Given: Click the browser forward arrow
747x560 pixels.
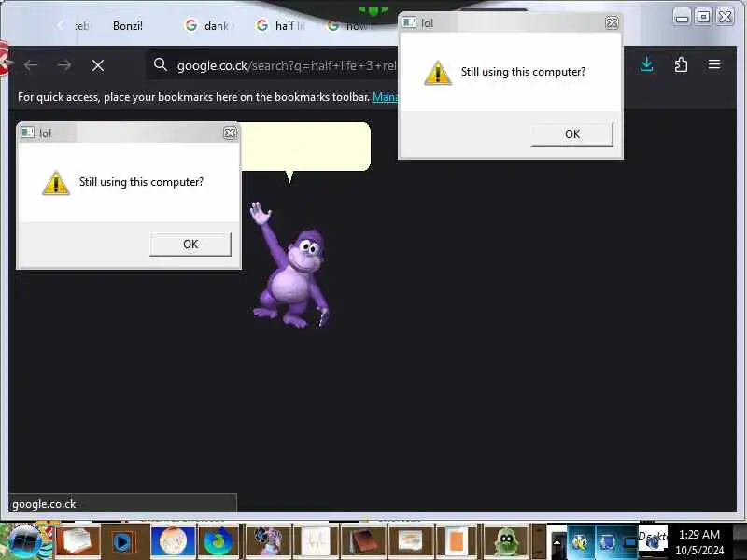Looking at the screenshot, I should coord(63,65).
